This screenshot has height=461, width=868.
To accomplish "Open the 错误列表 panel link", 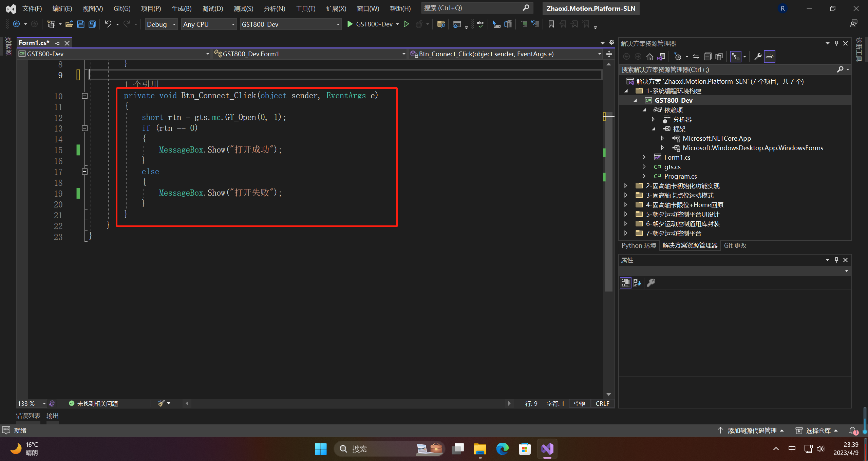I will click(x=28, y=416).
